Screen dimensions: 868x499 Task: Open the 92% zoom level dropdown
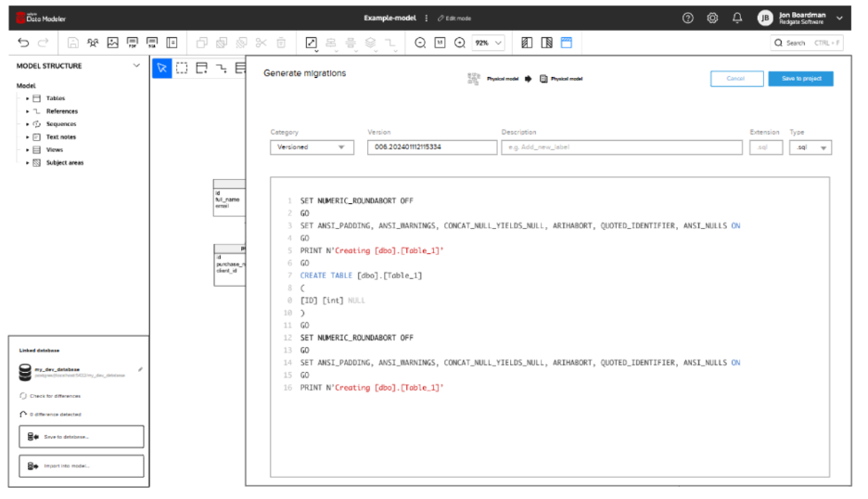(x=488, y=43)
